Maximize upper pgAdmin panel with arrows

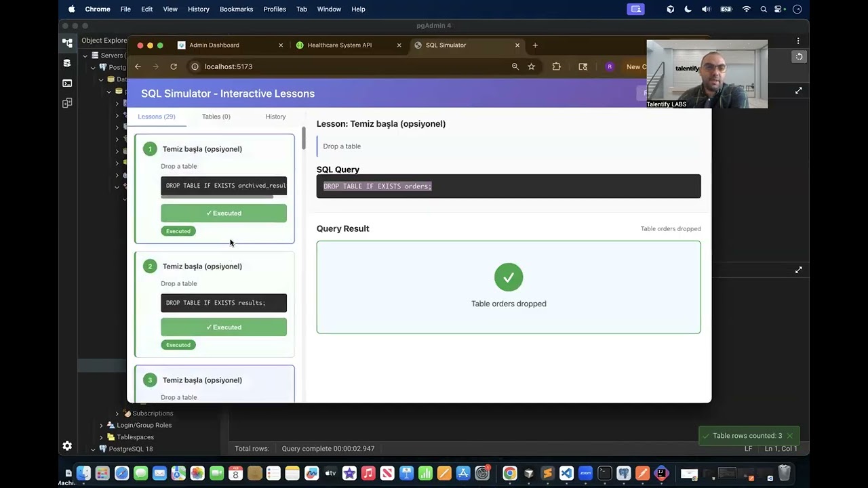point(799,91)
